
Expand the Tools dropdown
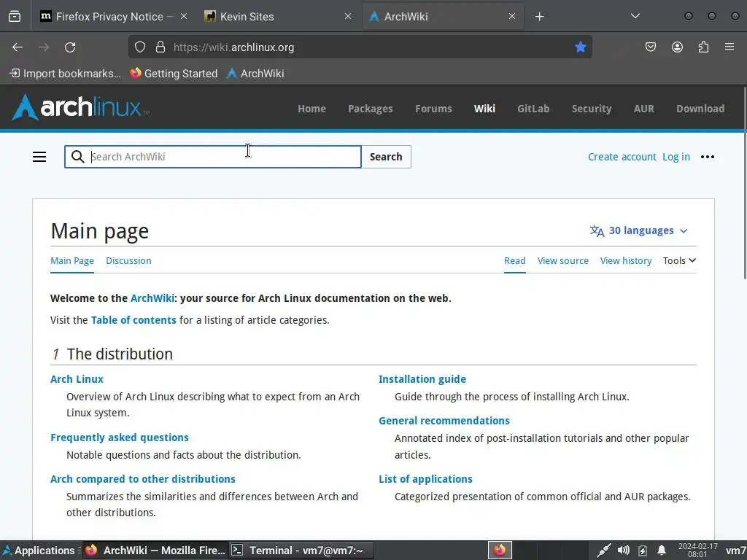click(x=679, y=260)
